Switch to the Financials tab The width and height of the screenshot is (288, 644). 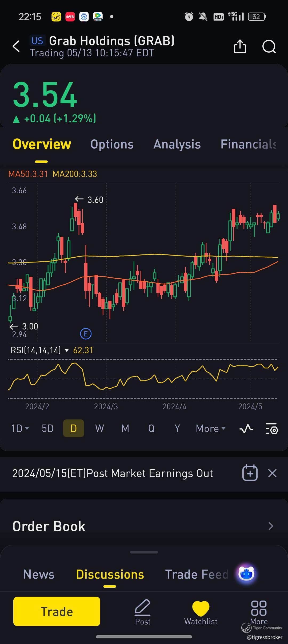249,144
